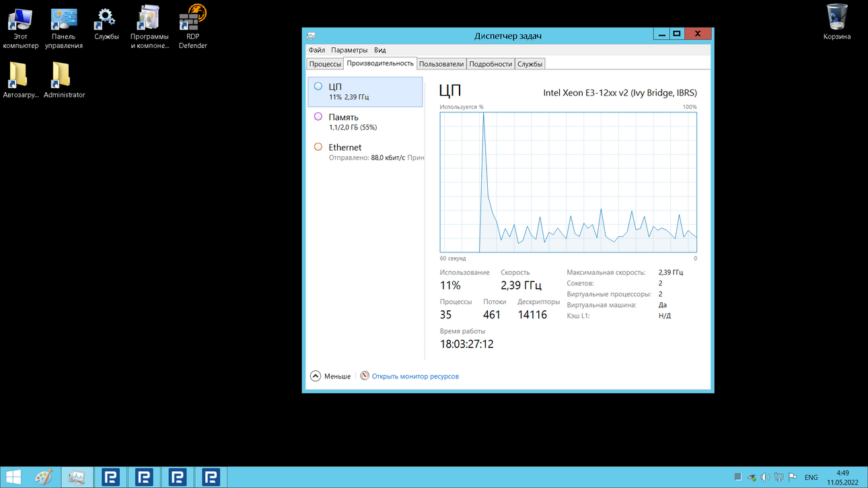This screenshot has width=868, height=488.
Task: Click the processes count 35
Action: tap(445, 315)
